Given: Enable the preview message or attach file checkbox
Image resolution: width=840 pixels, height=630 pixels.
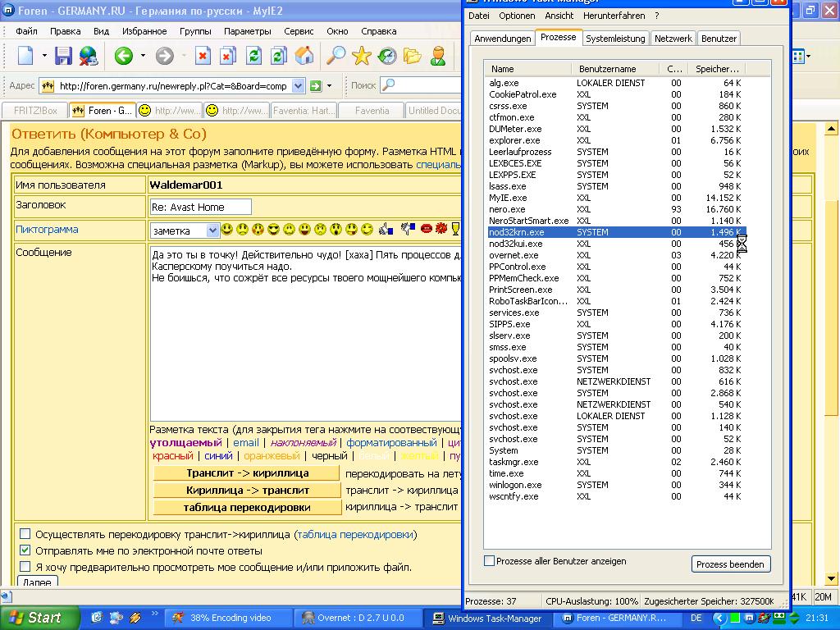Looking at the screenshot, I should click(x=25, y=566).
